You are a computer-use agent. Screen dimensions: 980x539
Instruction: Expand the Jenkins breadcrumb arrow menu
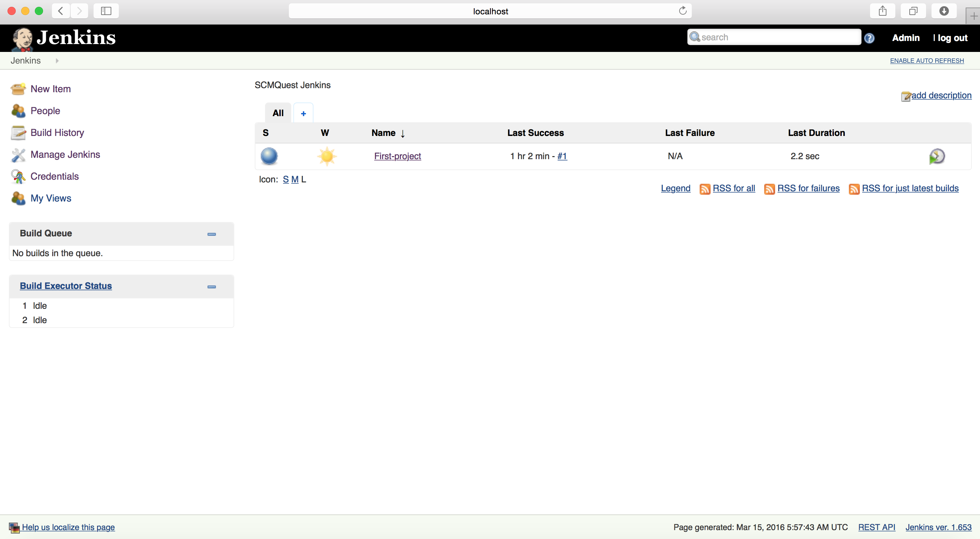[x=57, y=60]
